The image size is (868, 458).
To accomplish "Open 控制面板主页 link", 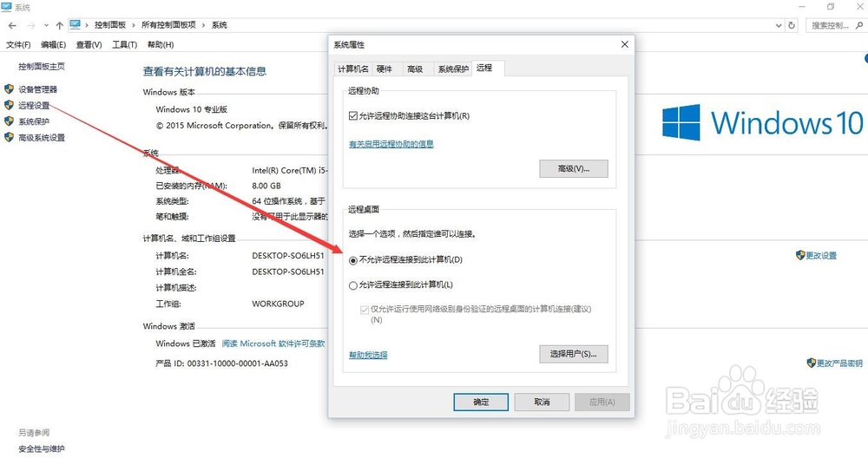I will coord(42,67).
